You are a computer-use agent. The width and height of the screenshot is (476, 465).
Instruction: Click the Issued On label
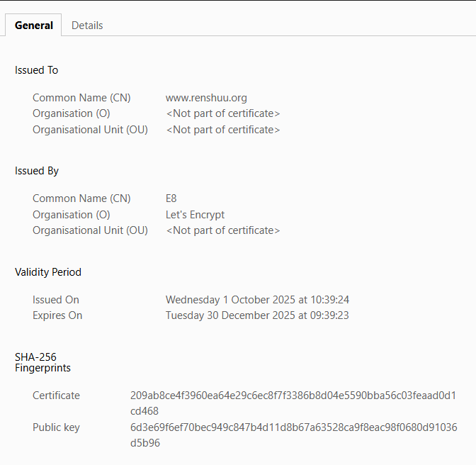[56, 300]
